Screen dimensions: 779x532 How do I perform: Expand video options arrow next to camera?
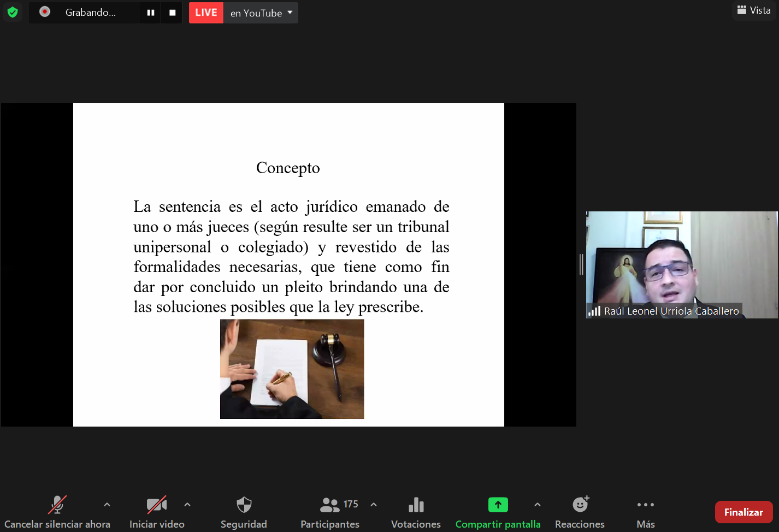[x=187, y=505]
